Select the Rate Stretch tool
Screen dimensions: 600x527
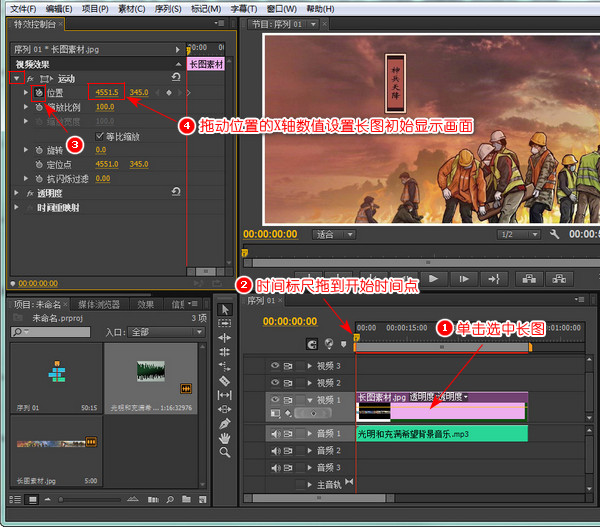225,366
